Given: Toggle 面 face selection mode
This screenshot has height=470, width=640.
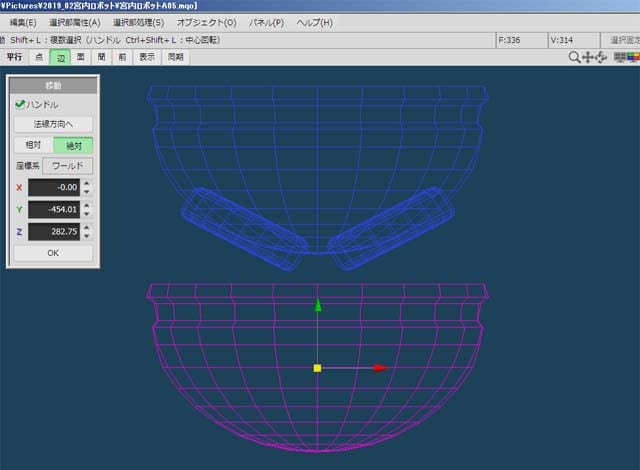Looking at the screenshot, I should (81, 57).
